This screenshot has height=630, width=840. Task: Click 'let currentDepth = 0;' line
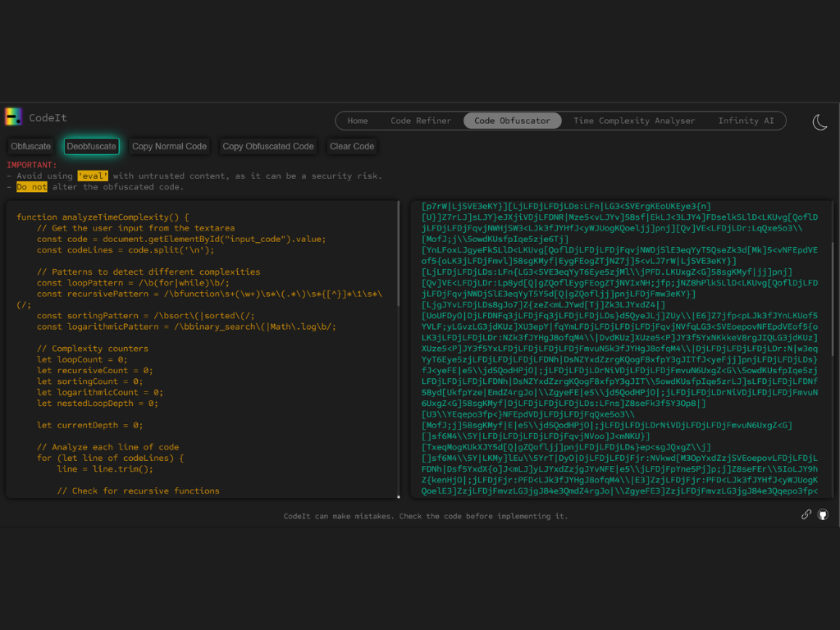89,426
